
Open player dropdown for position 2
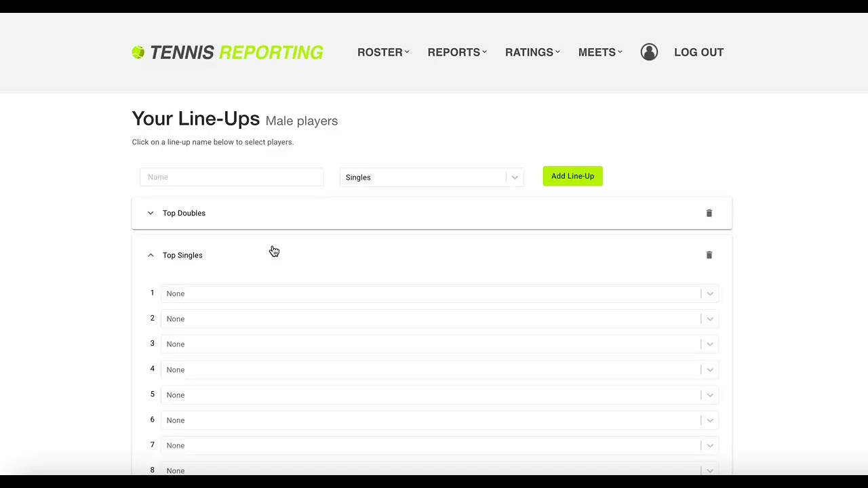tap(439, 319)
